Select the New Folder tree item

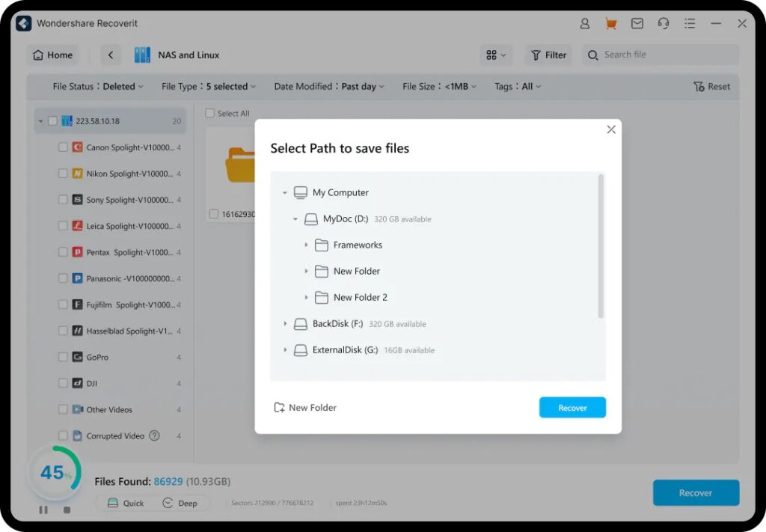click(356, 271)
